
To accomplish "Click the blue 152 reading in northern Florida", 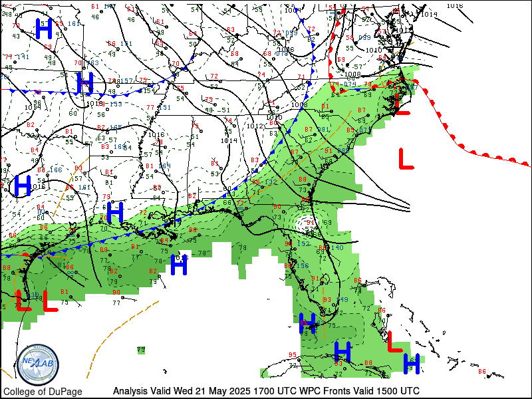I will [303, 243].
